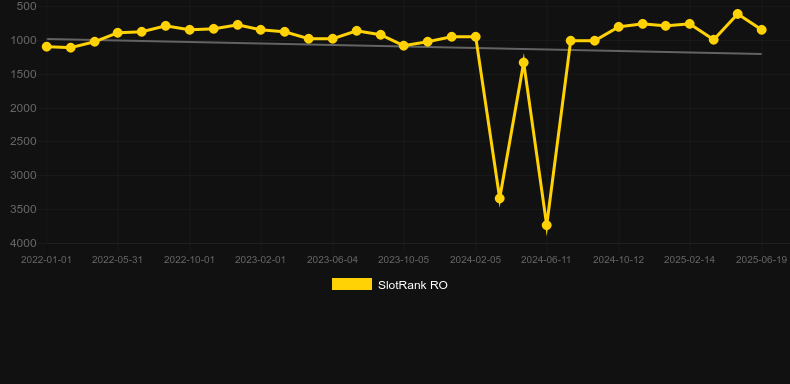Image resolution: width=790 pixels, height=384 pixels.
Task: Click the yellow SlotRank RO legend swatch
Action: click(352, 284)
